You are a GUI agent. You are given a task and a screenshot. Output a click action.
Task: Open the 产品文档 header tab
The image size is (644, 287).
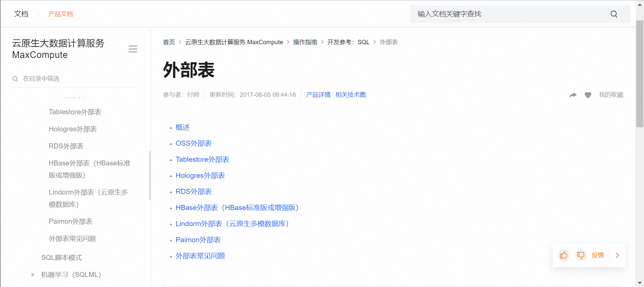tap(61, 14)
